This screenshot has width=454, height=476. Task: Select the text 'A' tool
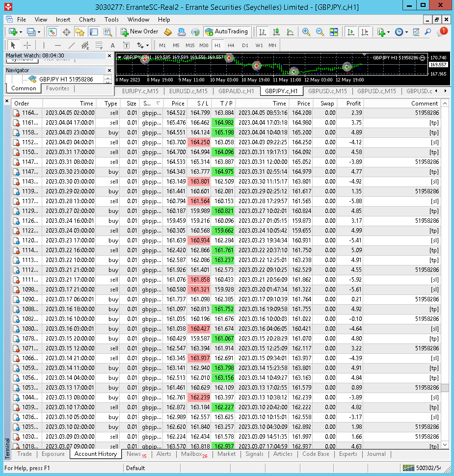pos(113,45)
